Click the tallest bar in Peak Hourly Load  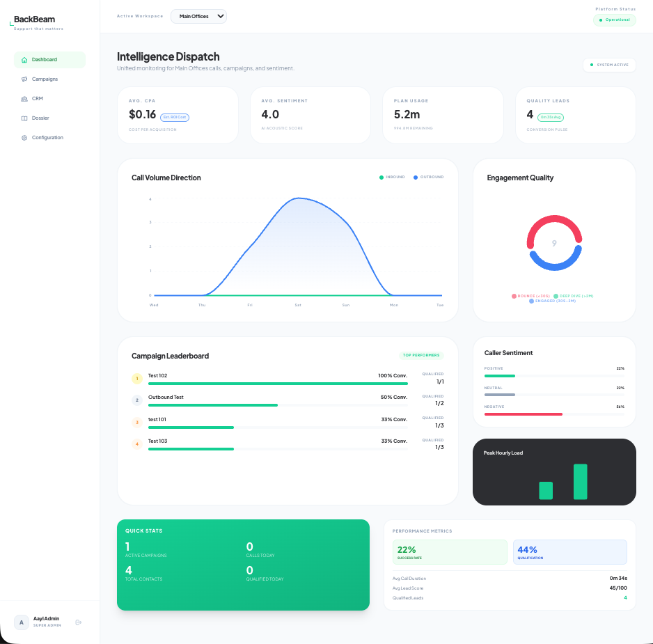coord(580,480)
